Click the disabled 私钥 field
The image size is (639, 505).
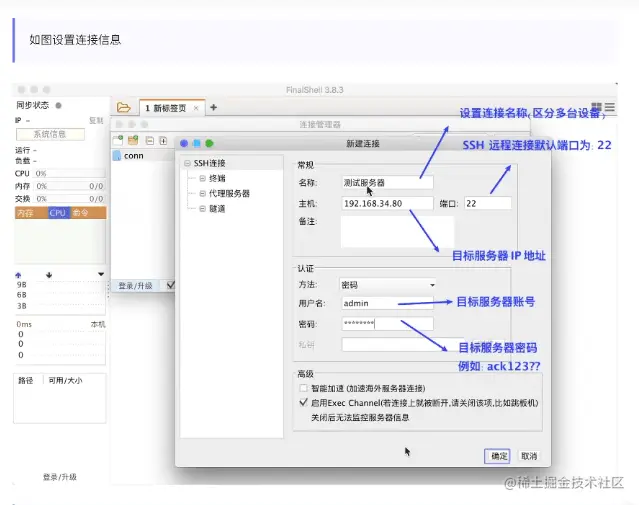[403, 344]
